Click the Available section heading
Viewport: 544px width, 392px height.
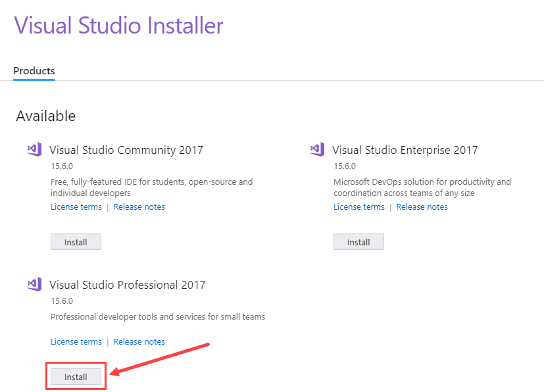(46, 116)
